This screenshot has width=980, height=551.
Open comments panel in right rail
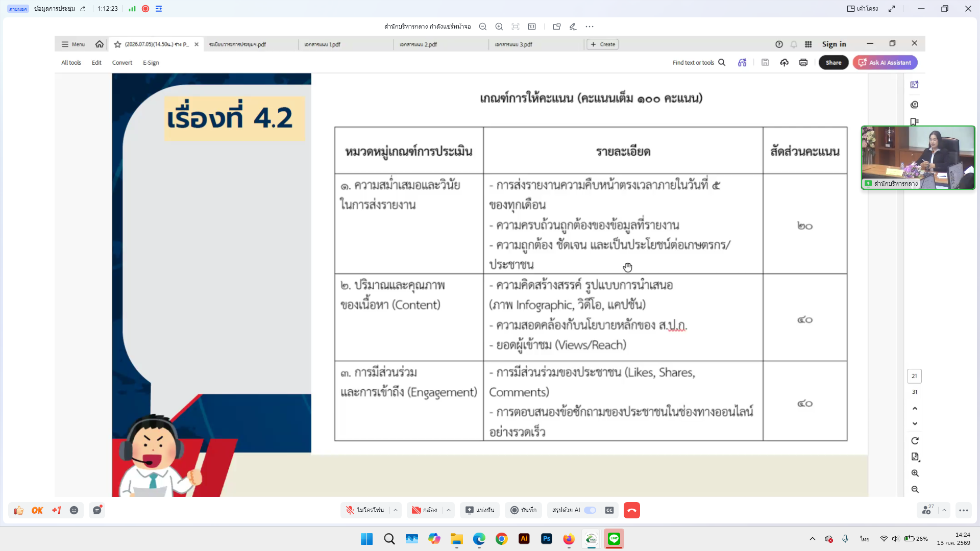(915, 105)
